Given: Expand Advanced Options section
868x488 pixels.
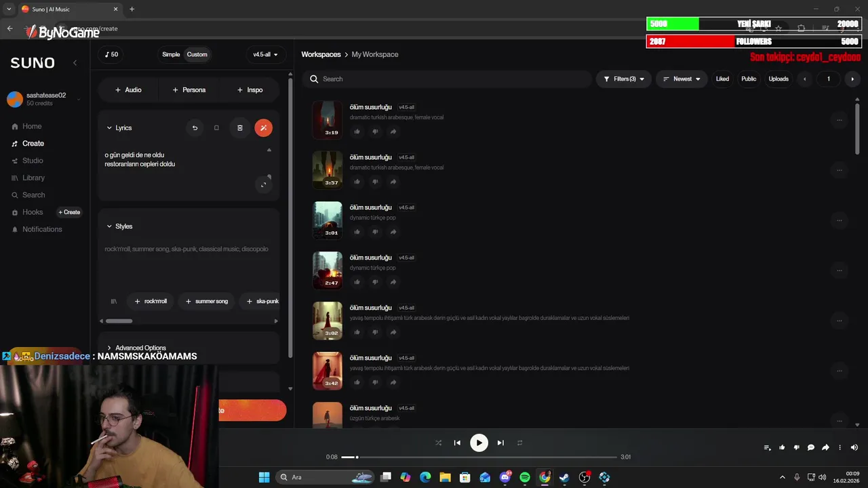Looking at the screenshot, I should 136,348.
